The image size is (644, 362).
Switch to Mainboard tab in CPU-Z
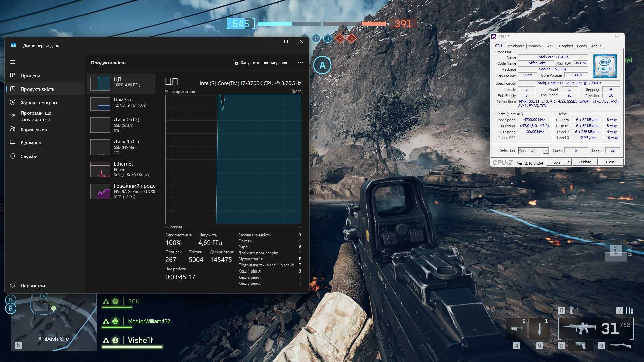[516, 46]
